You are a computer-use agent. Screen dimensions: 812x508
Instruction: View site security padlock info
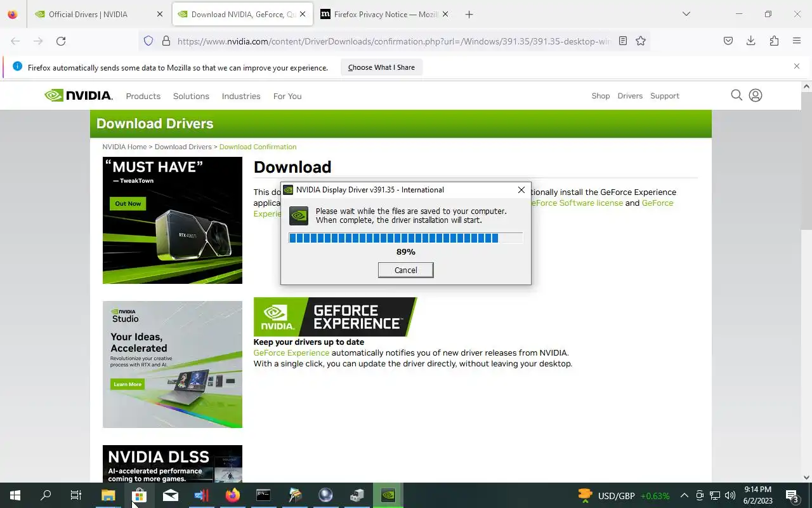point(166,41)
